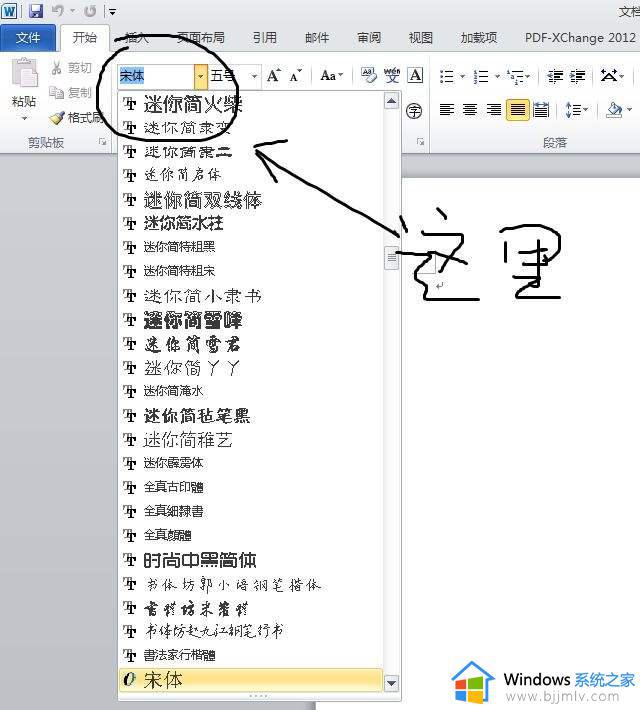This screenshot has height=710, width=640.
Task: Select font 迷你简稚艺
Action: tap(250, 440)
